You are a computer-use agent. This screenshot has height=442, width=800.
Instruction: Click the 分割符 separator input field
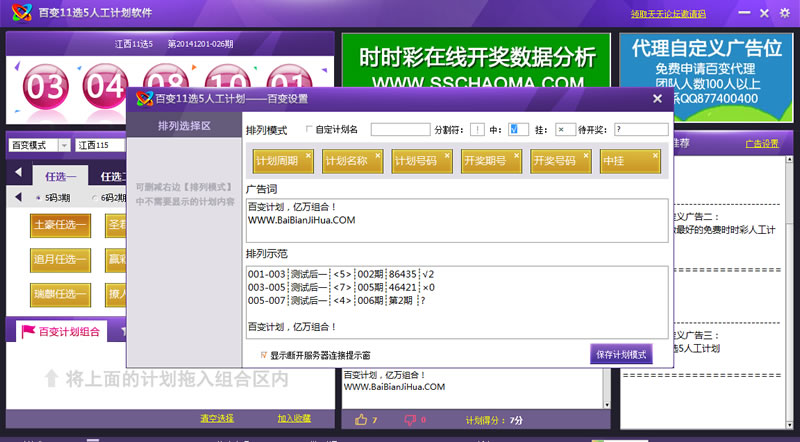(x=477, y=130)
